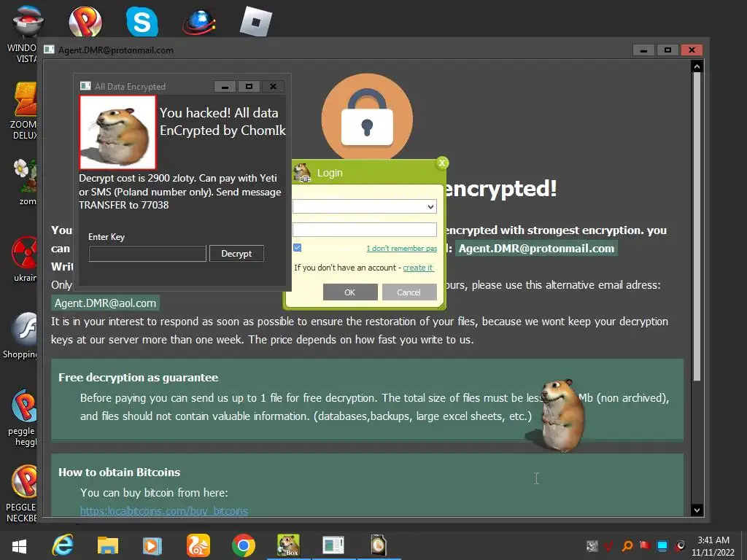Click the hamster icon in Login title
The width and height of the screenshot is (747, 560).
pyautogui.click(x=302, y=172)
